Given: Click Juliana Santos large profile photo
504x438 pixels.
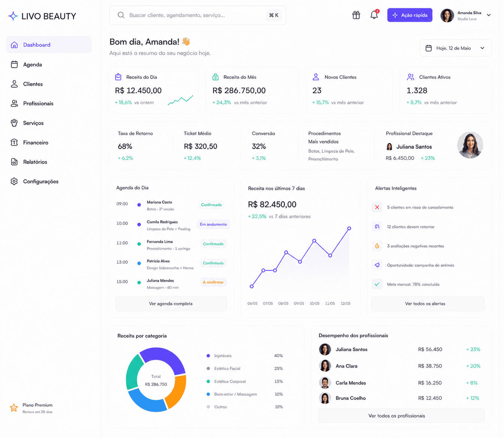Looking at the screenshot, I should (x=470, y=145).
